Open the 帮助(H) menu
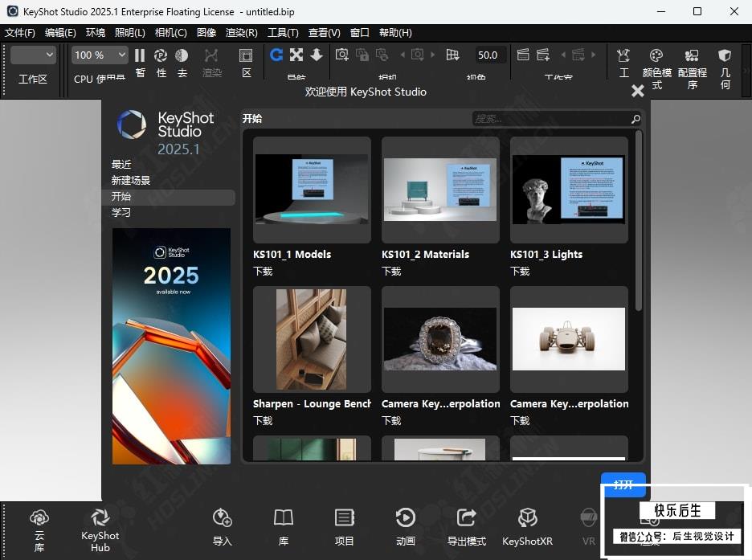 point(395,33)
